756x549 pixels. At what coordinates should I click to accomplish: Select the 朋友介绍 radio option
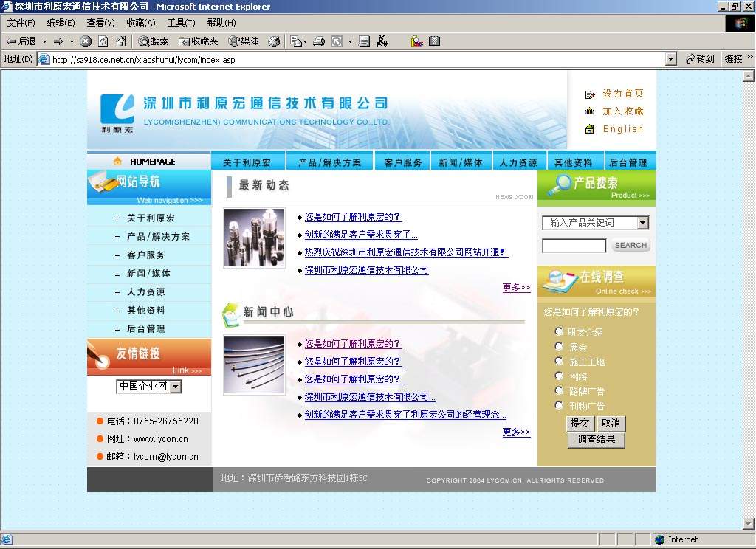[x=559, y=331]
